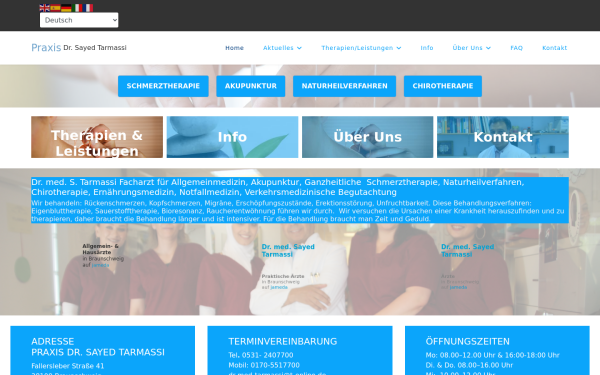The image size is (600, 375).
Task: Open the Kontakt menu item
Action: coord(554,48)
